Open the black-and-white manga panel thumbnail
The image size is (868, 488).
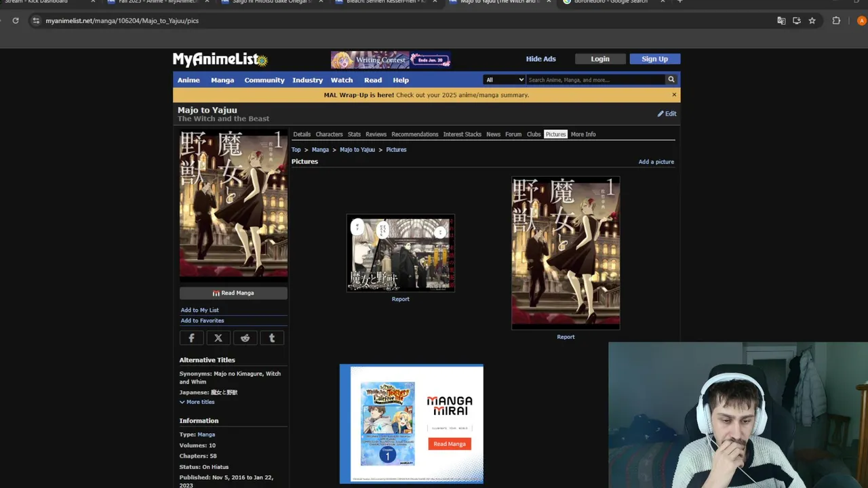[x=401, y=253]
